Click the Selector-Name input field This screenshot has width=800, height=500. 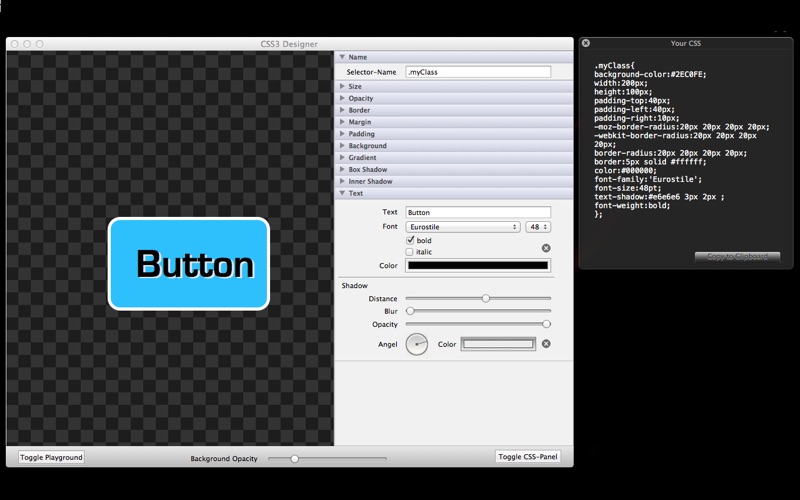tap(478, 72)
